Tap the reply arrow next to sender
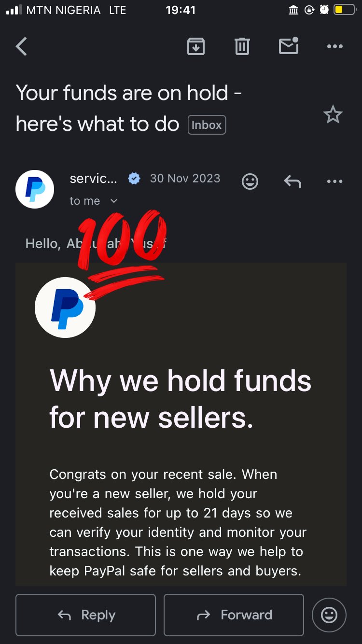The image size is (362, 644). [292, 182]
